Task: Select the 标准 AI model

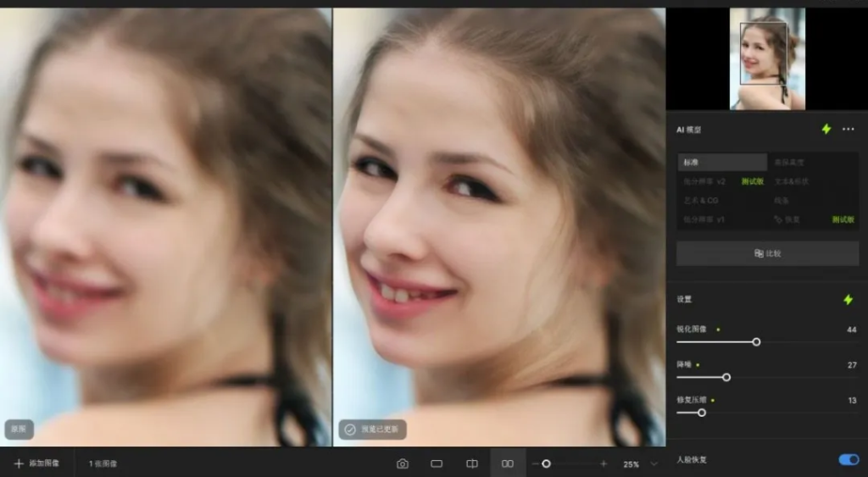Action: click(722, 162)
